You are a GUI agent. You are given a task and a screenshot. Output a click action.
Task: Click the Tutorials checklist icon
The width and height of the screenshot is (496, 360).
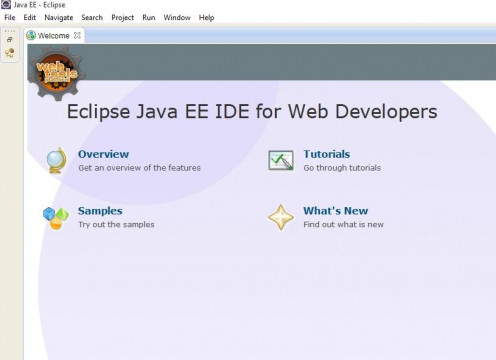tap(281, 160)
